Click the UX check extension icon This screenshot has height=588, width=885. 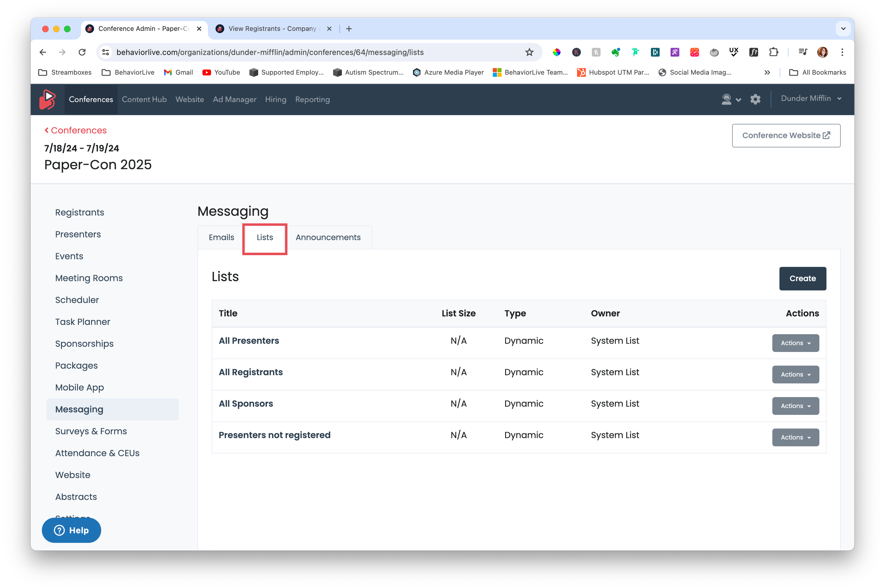pyautogui.click(x=734, y=52)
